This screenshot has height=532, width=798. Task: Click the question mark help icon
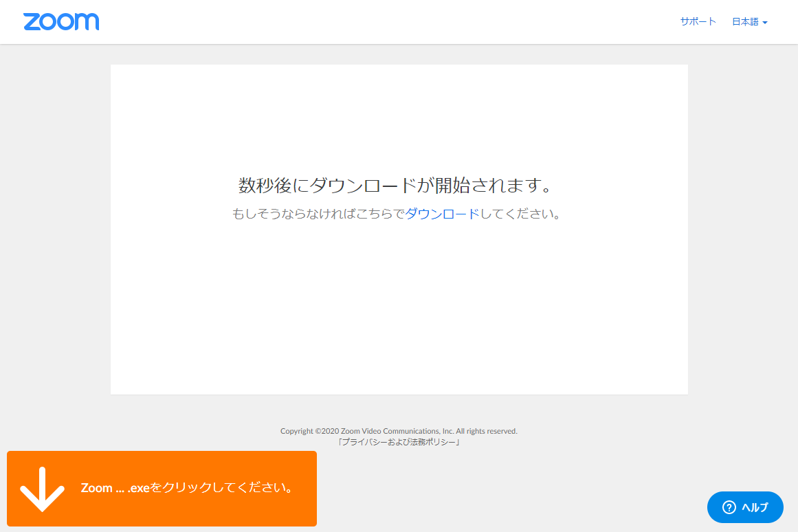728,507
